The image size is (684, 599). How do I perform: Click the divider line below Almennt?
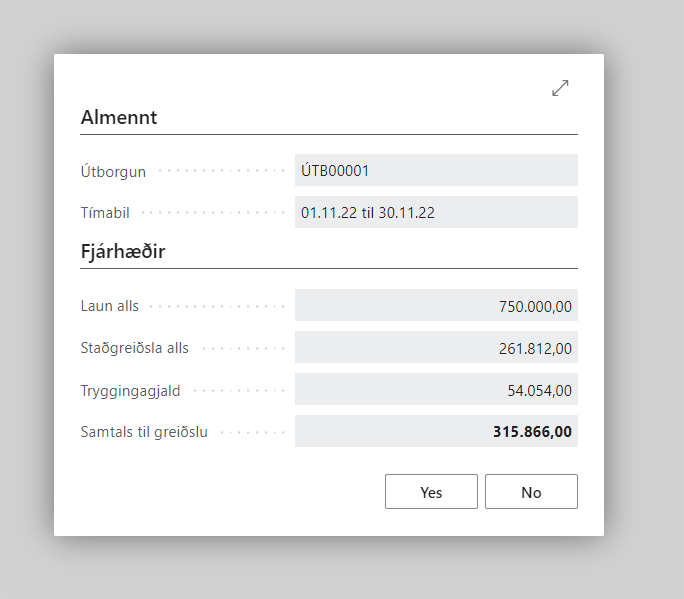click(329, 134)
